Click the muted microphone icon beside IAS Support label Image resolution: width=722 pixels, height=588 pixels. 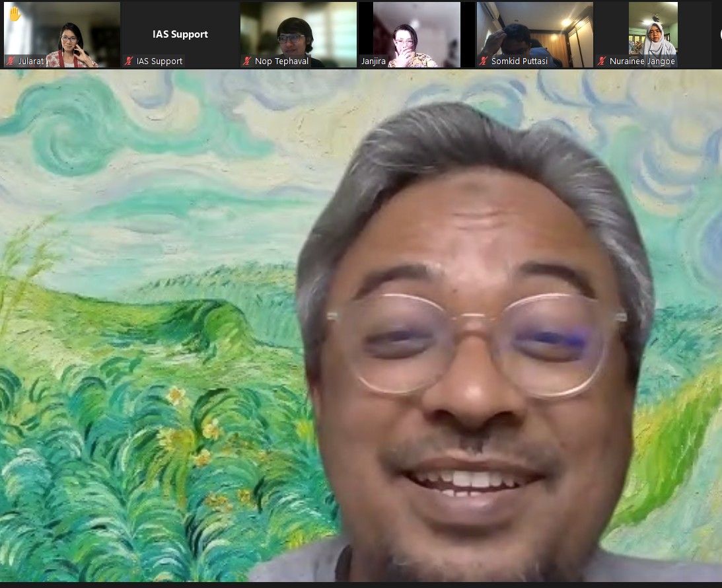129,61
